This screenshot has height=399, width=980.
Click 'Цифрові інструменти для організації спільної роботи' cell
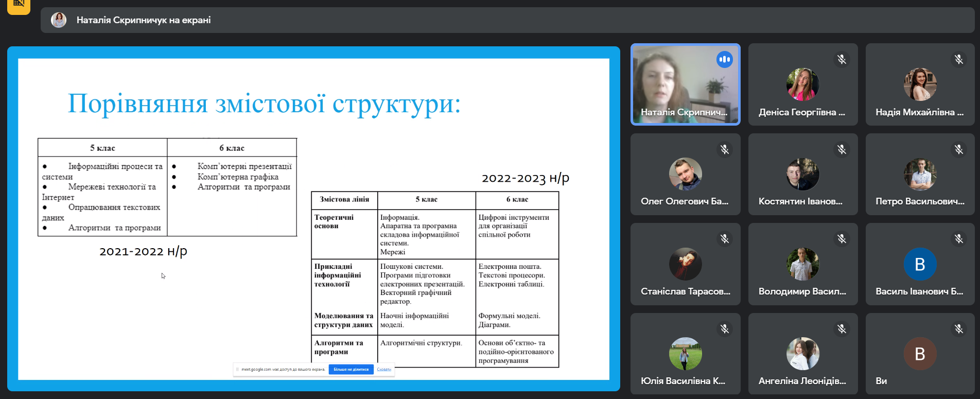tap(514, 226)
